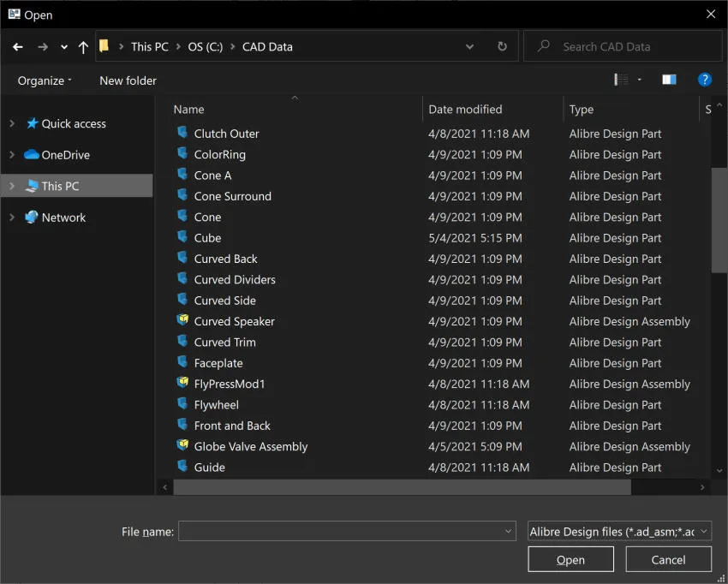Click the vertical scrollbar thumb
728x584 pixels.
[x=719, y=220]
